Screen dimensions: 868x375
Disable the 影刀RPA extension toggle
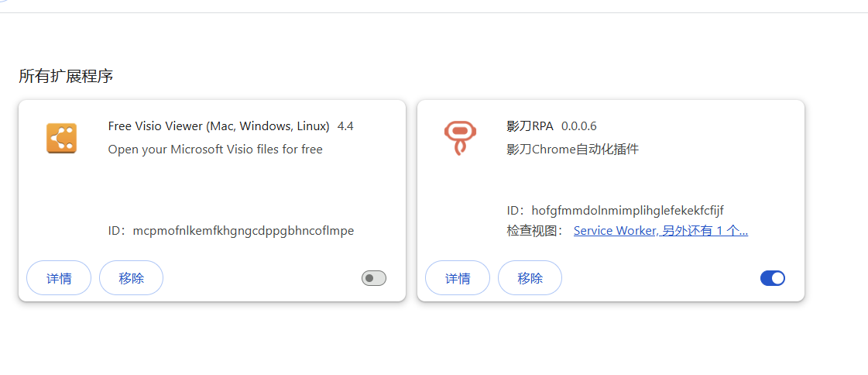(773, 278)
